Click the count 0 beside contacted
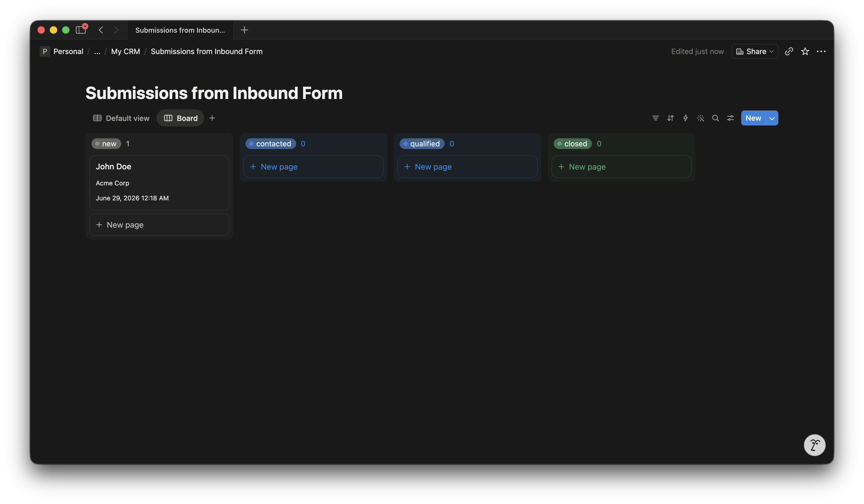Viewport: 864px width, 504px height. 303,144
